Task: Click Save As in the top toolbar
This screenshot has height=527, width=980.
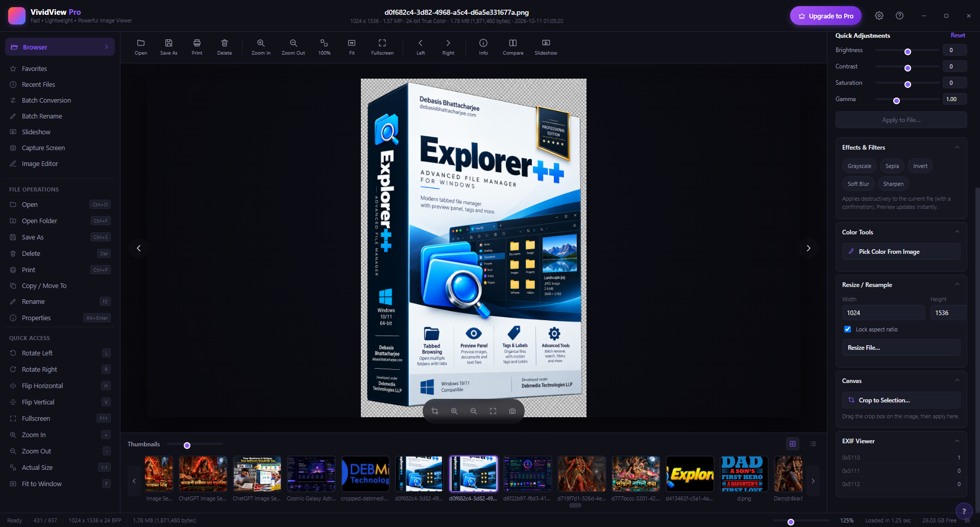Action: pyautogui.click(x=169, y=47)
